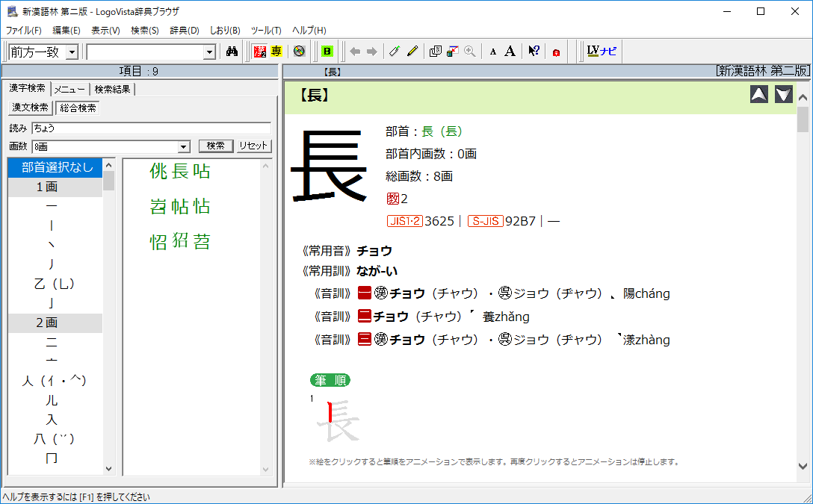Viewport: 813px width, 504px height.
Task: Click the binoculars search icon
Action: pos(232,52)
